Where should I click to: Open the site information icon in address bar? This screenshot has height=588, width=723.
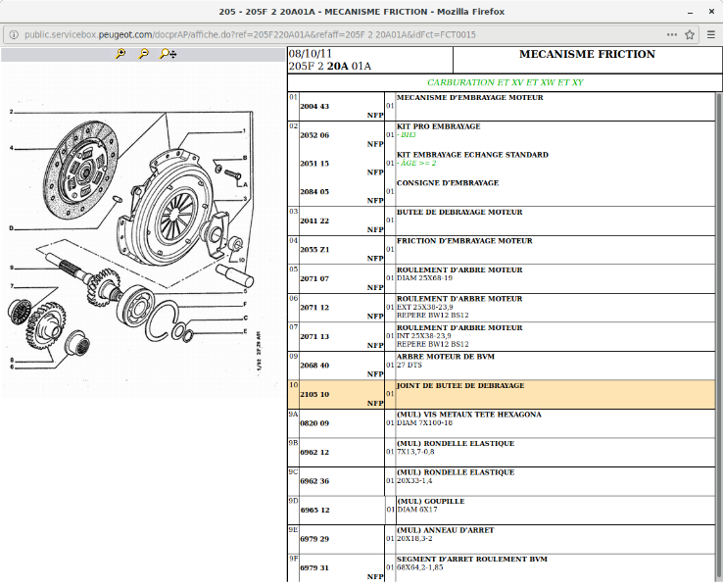click(x=14, y=34)
